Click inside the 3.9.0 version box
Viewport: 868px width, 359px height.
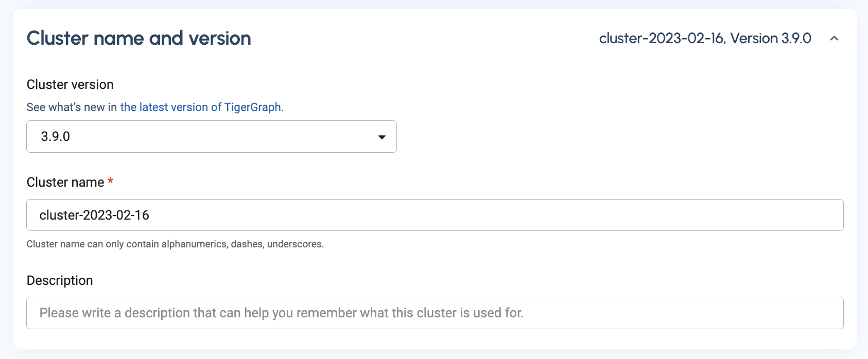point(154,136)
